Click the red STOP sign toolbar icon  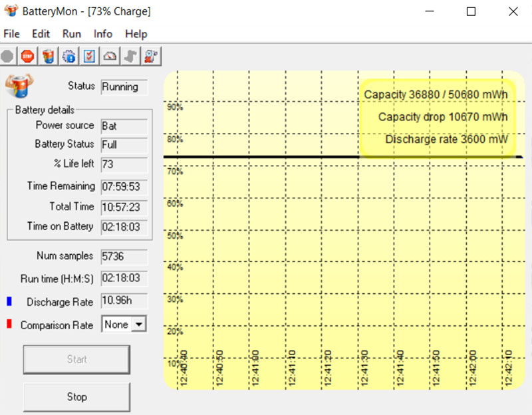pyautogui.click(x=27, y=56)
